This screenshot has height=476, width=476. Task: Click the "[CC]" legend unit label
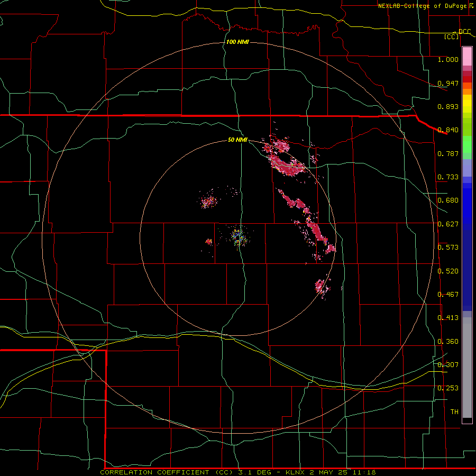click(452, 36)
